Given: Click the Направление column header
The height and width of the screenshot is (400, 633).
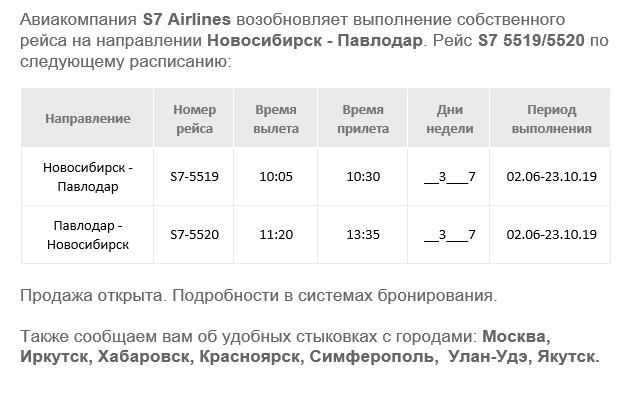Looking at the screenshot, I should [x=88, y=119].
